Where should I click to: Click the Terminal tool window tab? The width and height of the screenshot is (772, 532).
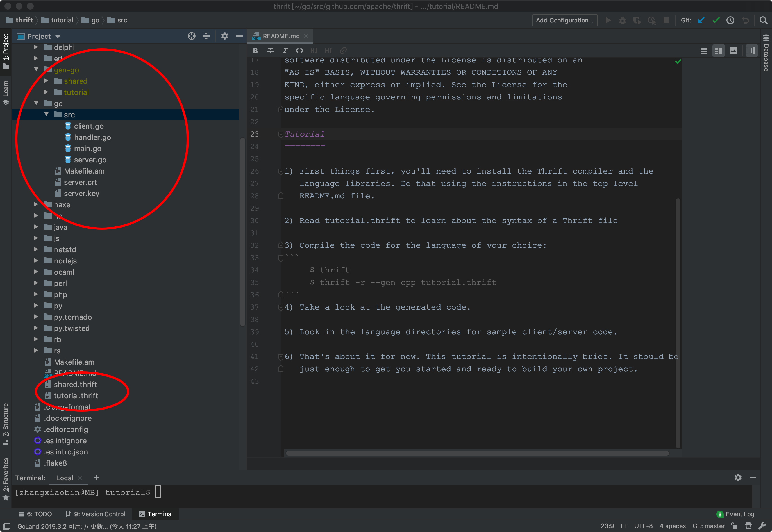coord(156,514)
